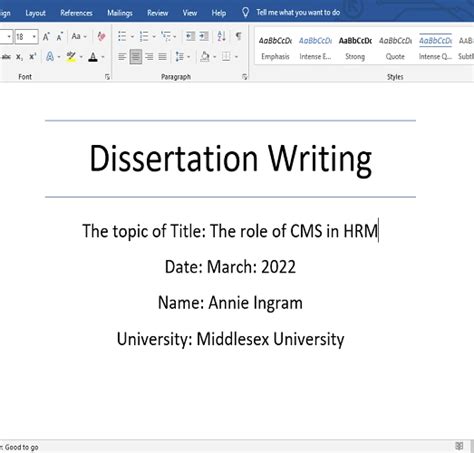Click Tell me what you want to do

pyautogui.click(x=298, y=13)
